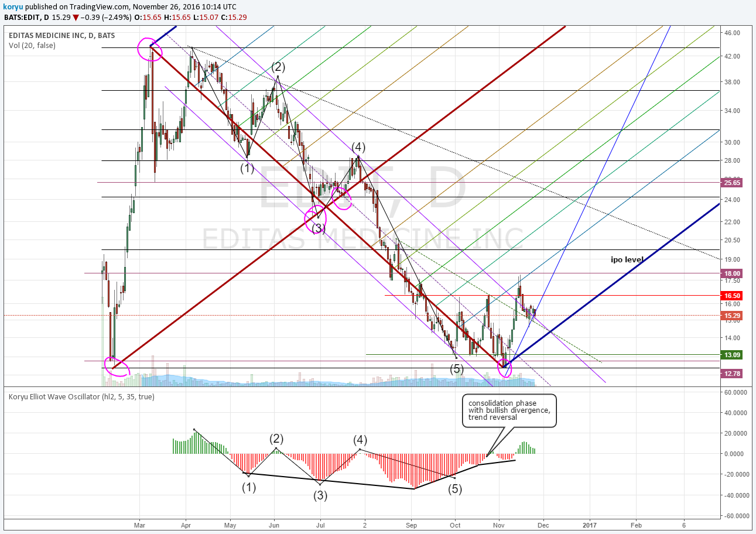
Task: Click magenta circle at wave (3) low
Action: point(316,218)
